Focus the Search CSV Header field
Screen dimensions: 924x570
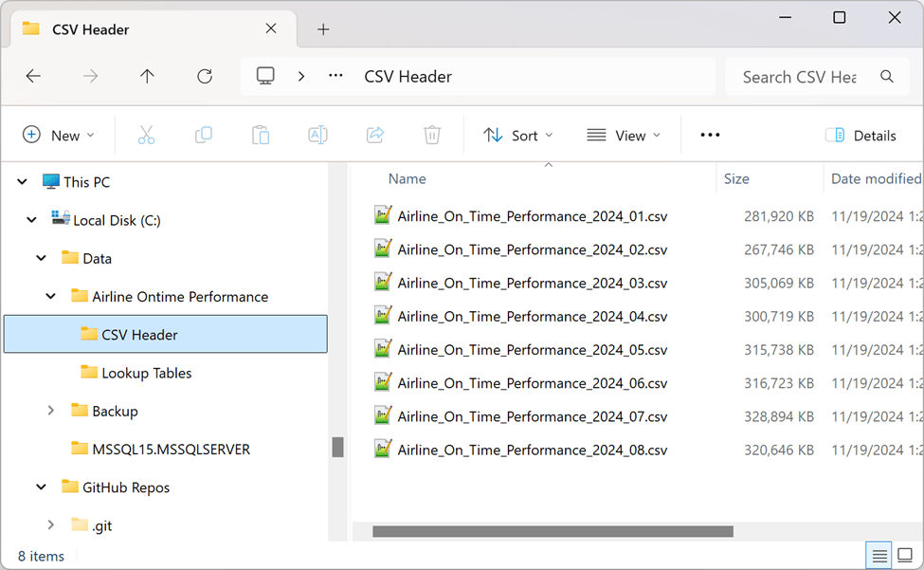point(817,77)
